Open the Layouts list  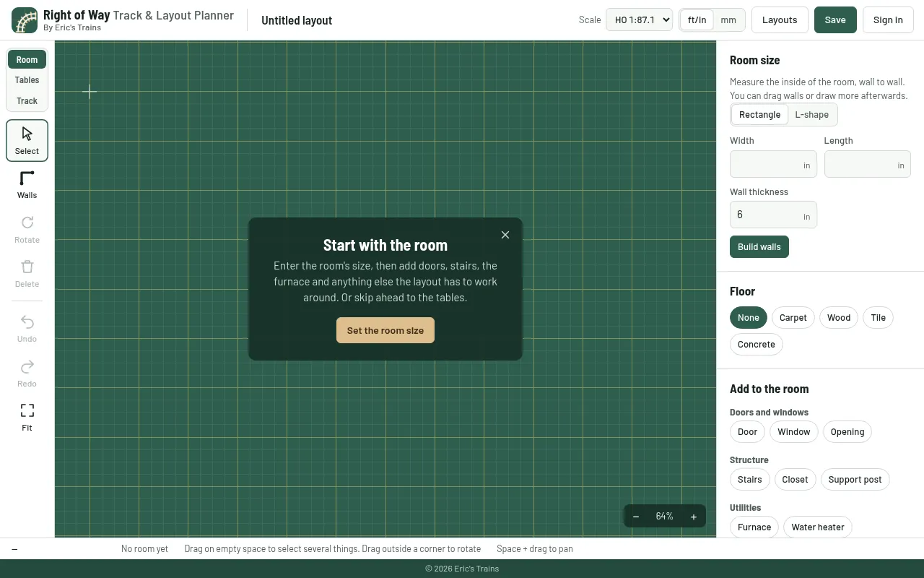780,20
